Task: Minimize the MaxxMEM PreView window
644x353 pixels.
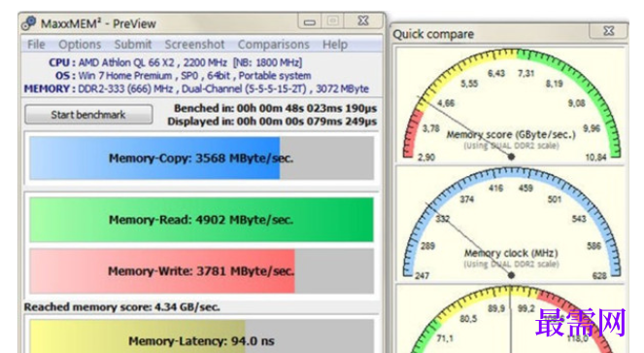Action: coord(310,21)
